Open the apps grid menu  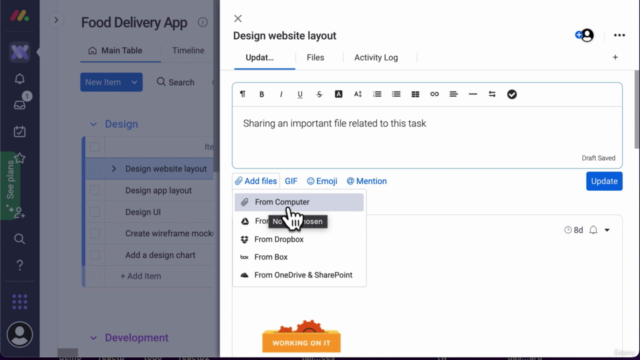(x=20, y=302)
